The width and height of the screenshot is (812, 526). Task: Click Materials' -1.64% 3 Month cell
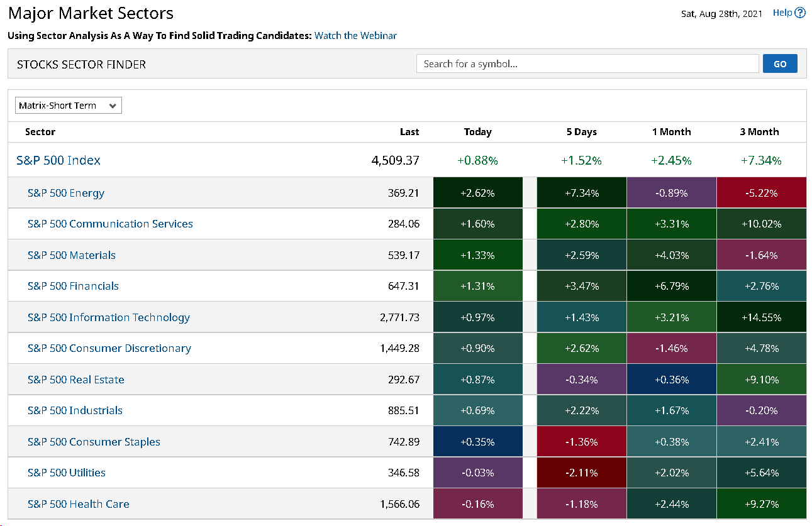tap(761, 255)
